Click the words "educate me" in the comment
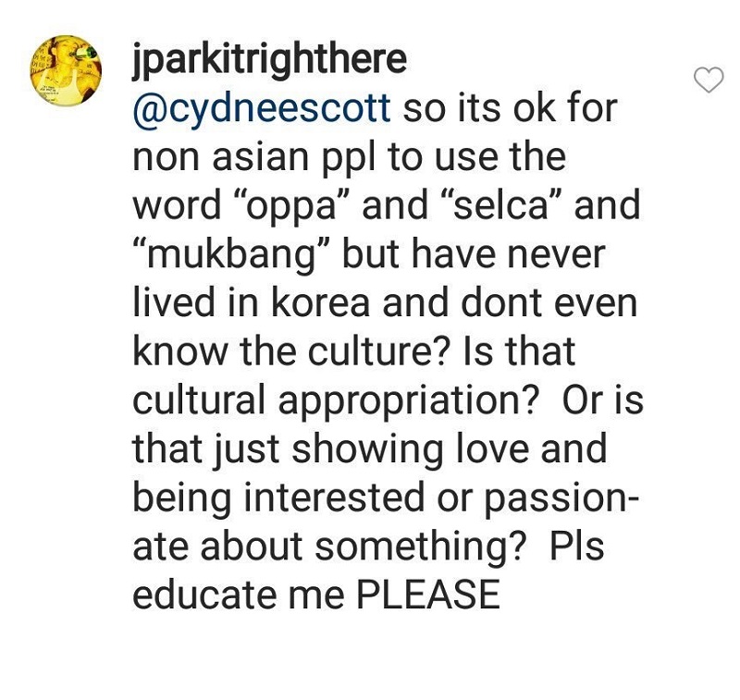This screenshot has height=700, width=740. 239,595
